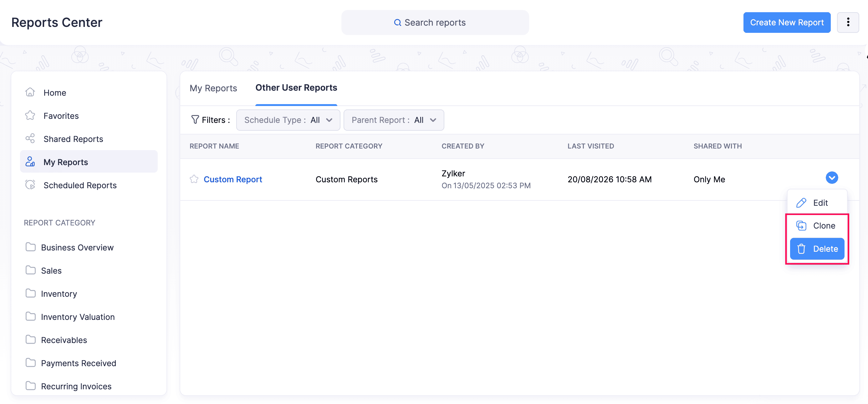Click the Recurring Invoices folder icon
The height and width of the screenshot is (404, 868).
tap(31, 386)
